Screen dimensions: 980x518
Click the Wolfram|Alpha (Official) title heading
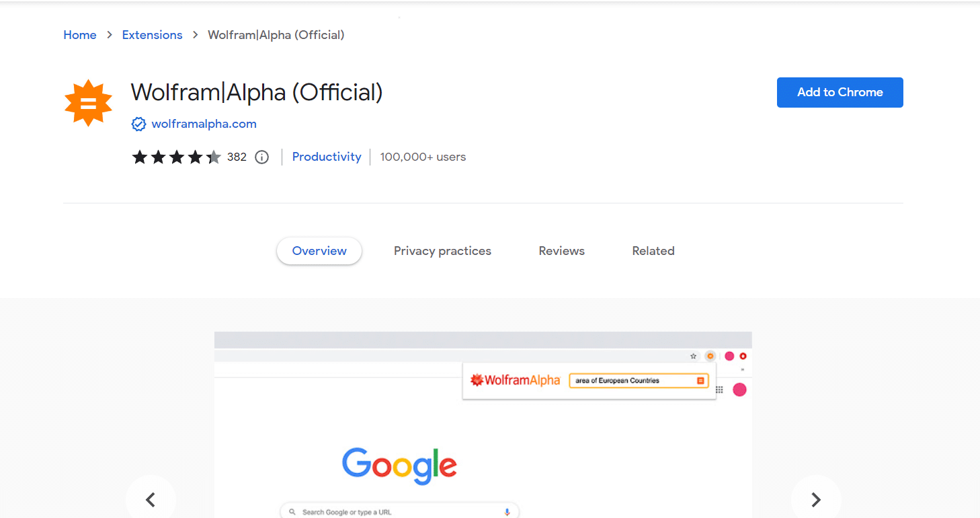click(257, 92)
